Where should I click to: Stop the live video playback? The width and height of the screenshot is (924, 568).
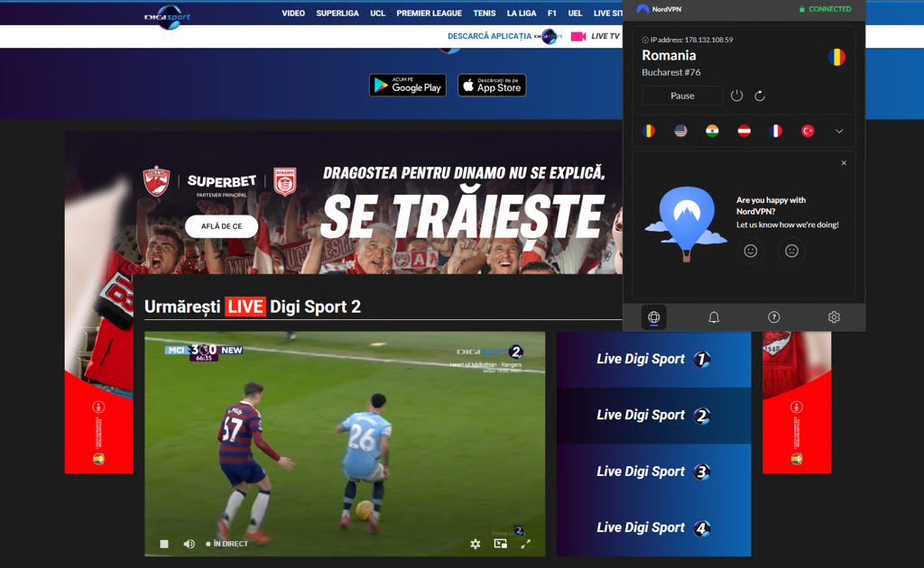click(x=164, y=544)
